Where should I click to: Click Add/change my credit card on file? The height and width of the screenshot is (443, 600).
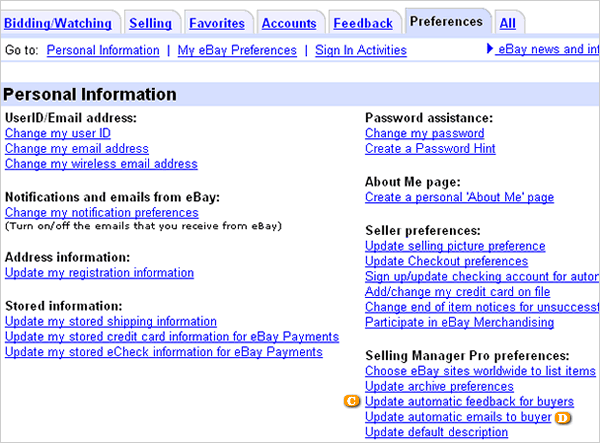pyautogui.click(x=458, y=292)
